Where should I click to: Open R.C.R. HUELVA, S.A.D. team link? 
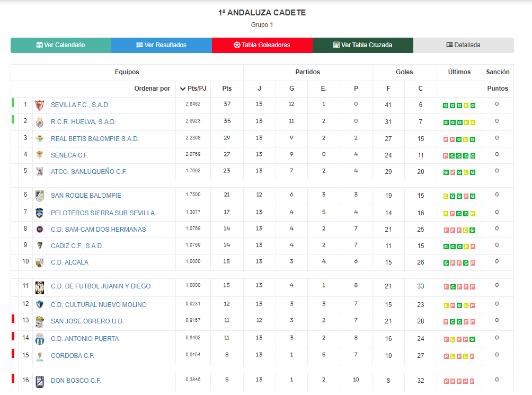coord(83,122)
